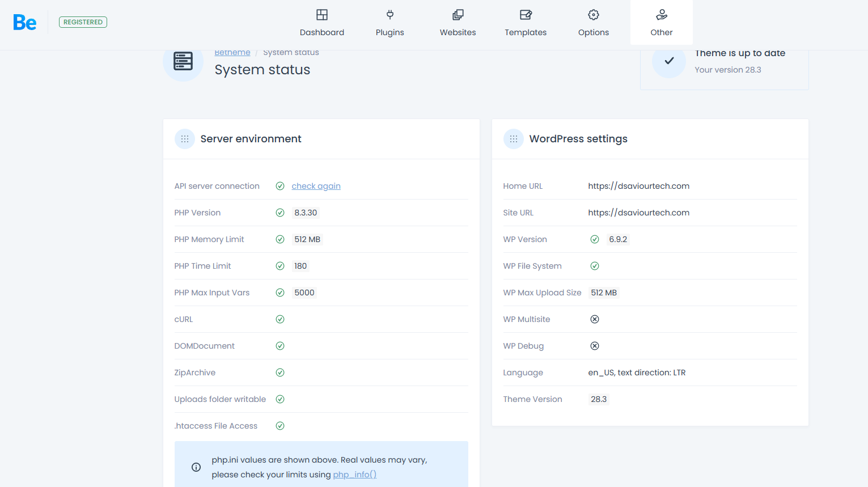Open the Dashboard navigation icon
This screenshot has width=868, height=487.
pyautogui.click(x=322, y=15)
